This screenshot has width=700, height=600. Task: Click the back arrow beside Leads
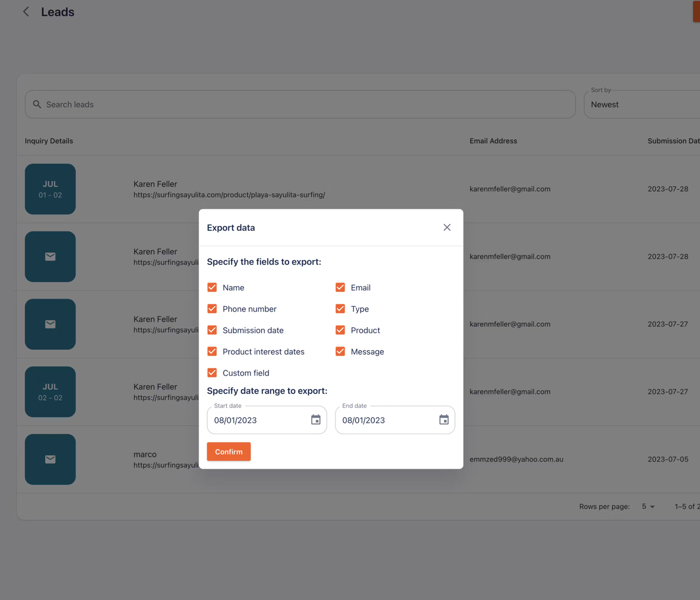click(x=26, y=12)
